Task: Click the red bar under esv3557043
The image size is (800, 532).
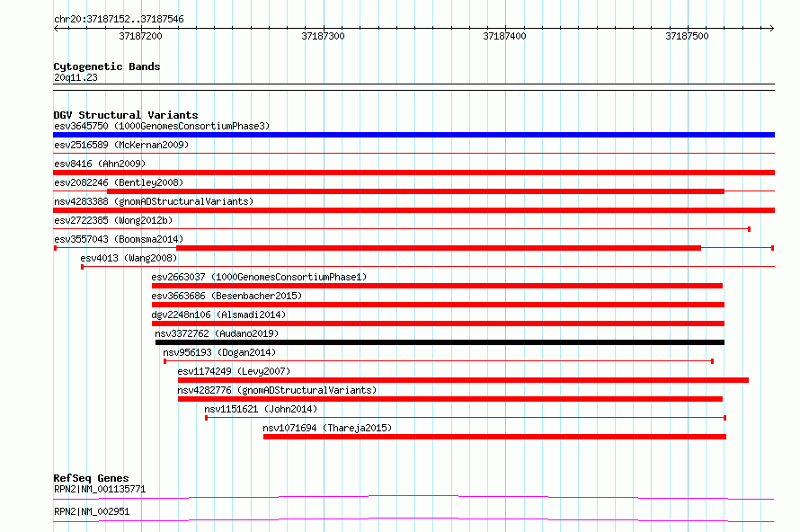Action: pos(439,248)
